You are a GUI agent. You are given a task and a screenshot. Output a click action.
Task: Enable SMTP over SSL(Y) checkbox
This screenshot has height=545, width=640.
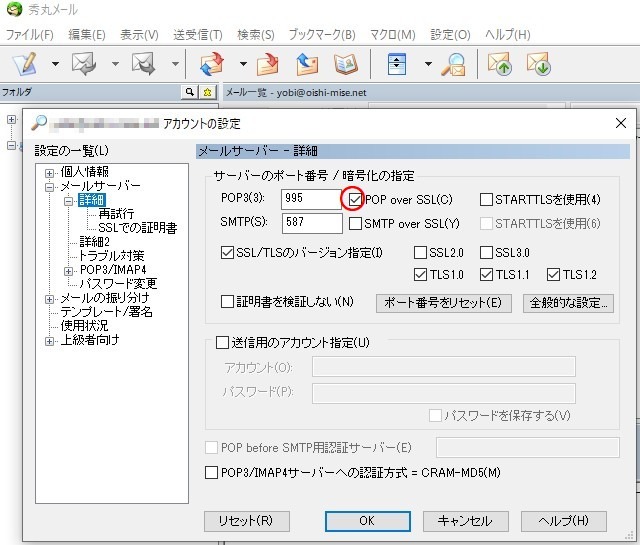click(355, 224)
